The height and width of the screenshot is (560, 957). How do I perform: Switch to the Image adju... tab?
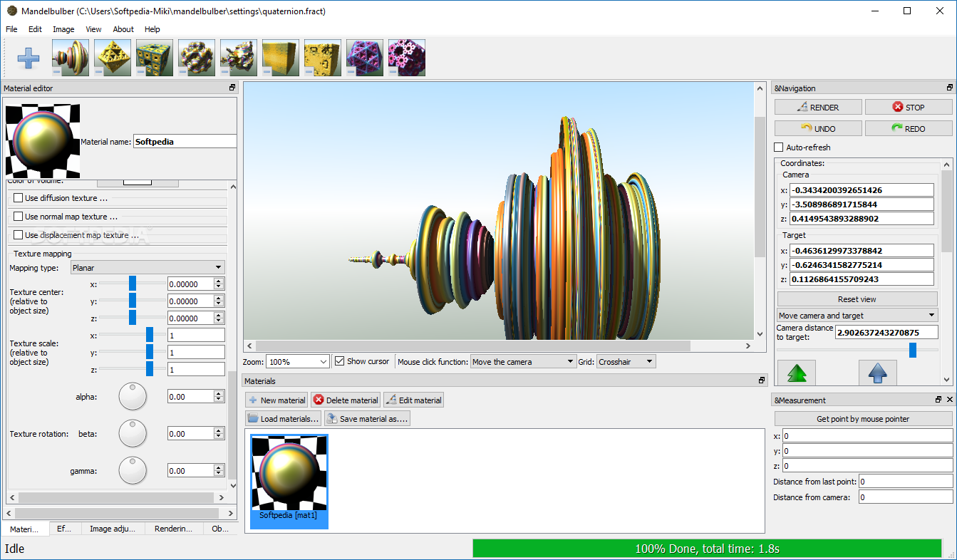tap(113, 529)
